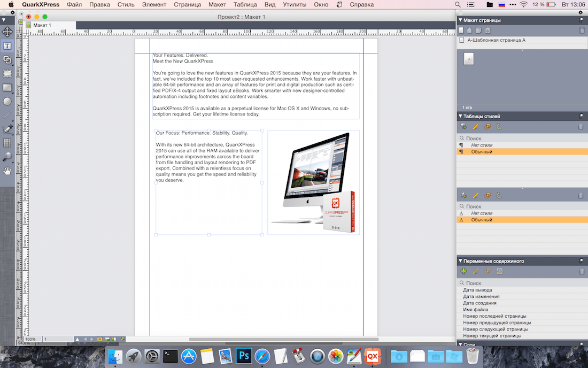Open Spotlight search in menu bar
Screen dimensions: 588x368
coord(458,4)
